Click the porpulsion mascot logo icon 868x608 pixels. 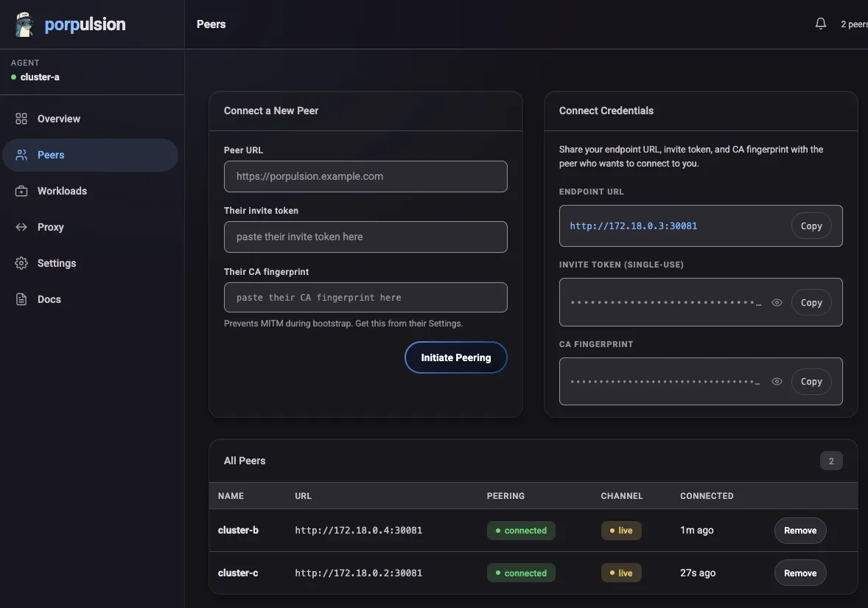pyautogui.click(x=25, y=25)
